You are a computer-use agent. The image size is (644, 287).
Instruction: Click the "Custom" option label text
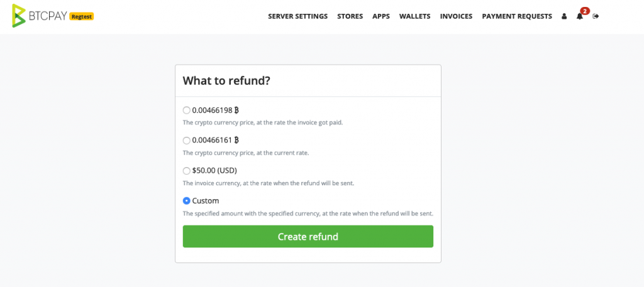pyautogui.click(x=206, y=201)
